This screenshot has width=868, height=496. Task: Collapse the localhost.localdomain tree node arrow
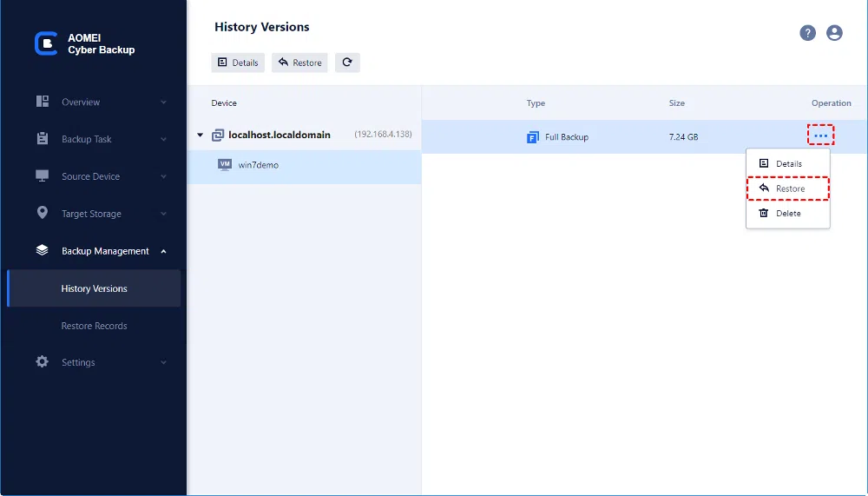[x=201, y=135]
